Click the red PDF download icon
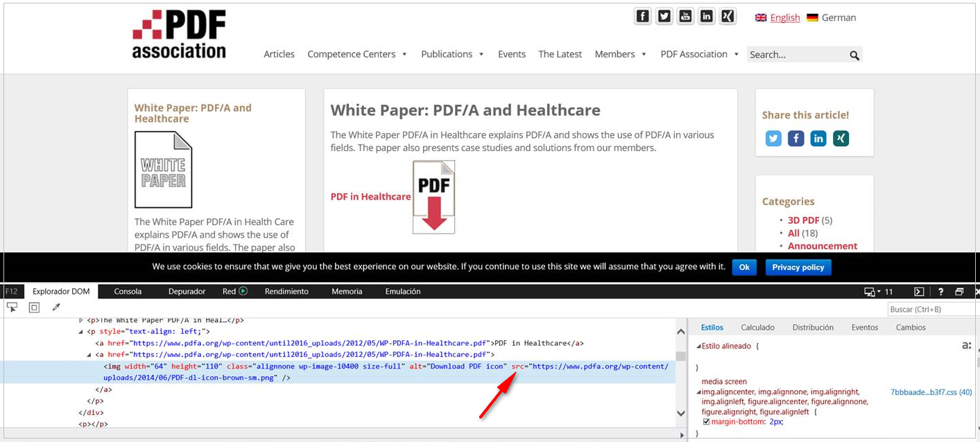This screenshot has height=442, width=980. coord(433,197)
